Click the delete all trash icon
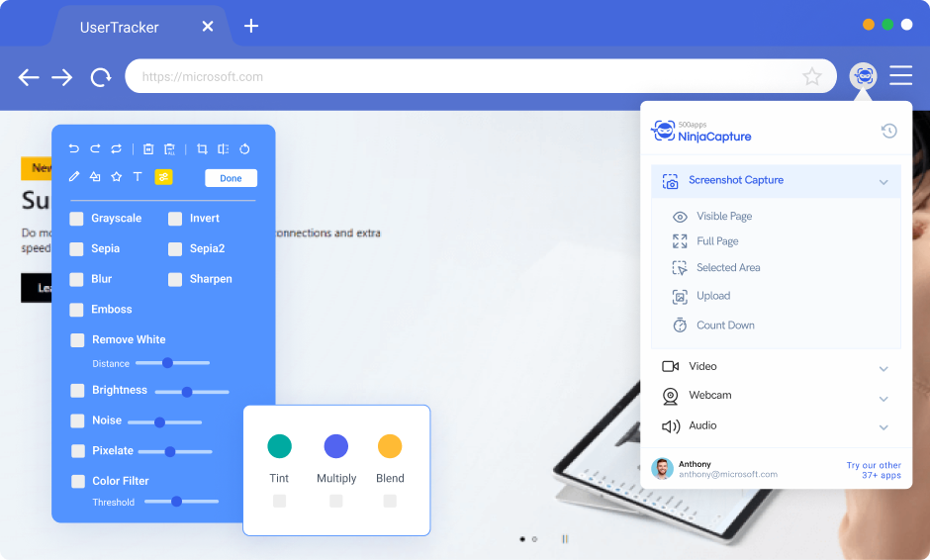The height and width of the screenshot is (560, 930). tap(169, 148)
